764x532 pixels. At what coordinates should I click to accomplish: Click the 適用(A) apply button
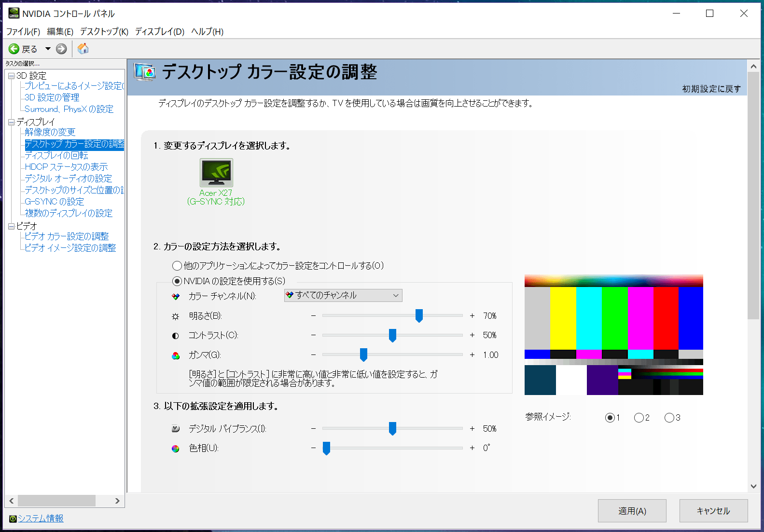632,511
